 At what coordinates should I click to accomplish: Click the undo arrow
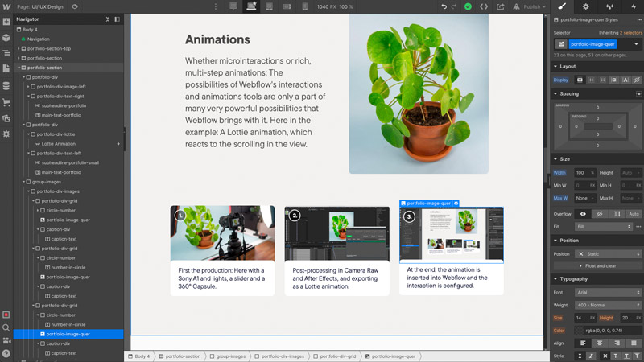pyautogui.click(x=444, y=6)
